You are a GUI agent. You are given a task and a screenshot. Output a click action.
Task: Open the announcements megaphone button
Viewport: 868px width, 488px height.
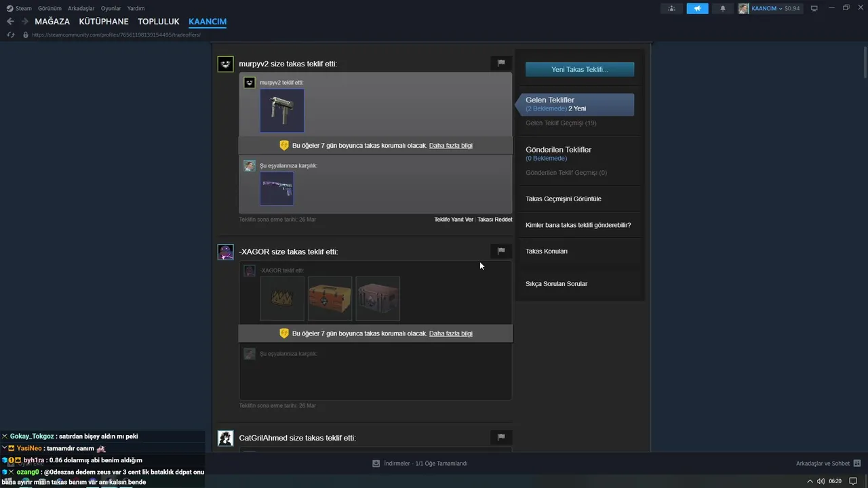coord(697,8)
